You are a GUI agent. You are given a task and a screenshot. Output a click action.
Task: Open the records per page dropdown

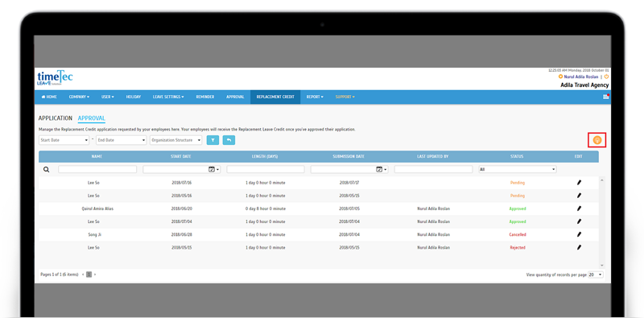pos(596,275)
